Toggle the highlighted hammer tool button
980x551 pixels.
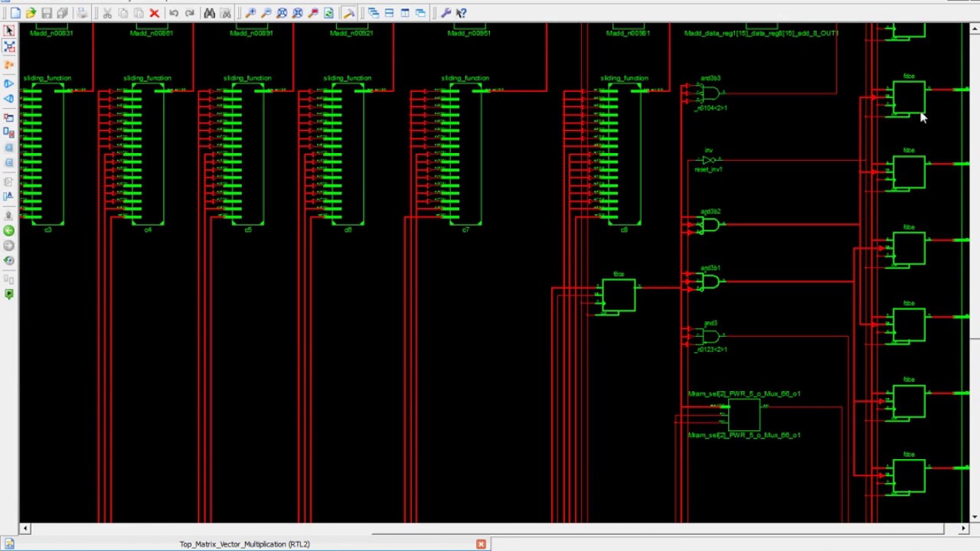click(348, 13)
